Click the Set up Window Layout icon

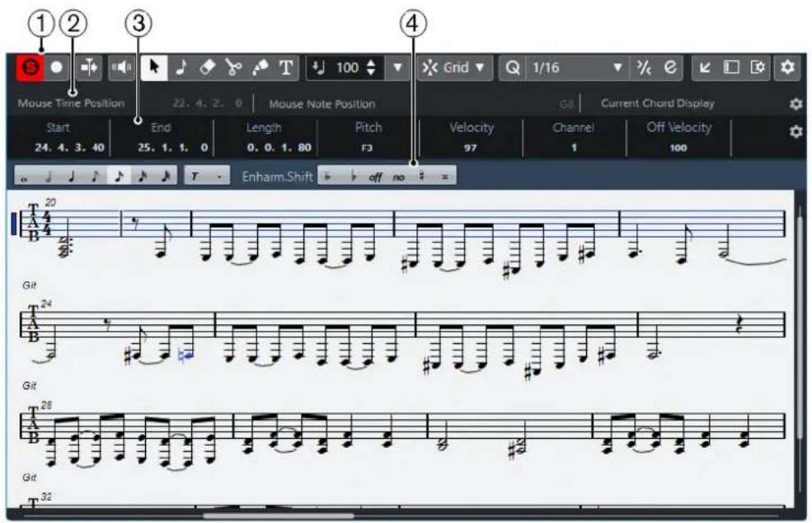point(731,68)
